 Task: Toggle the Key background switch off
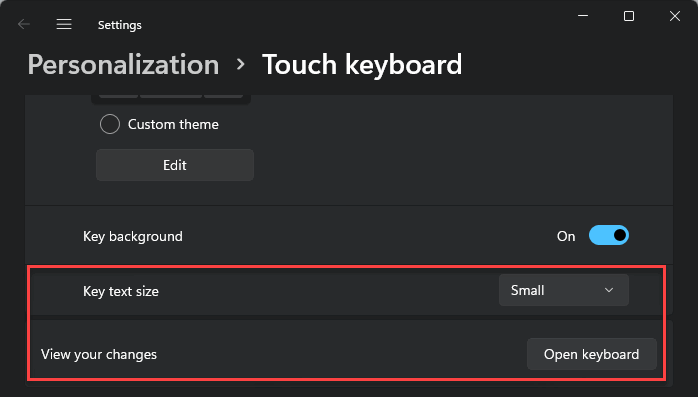point(609,235)
